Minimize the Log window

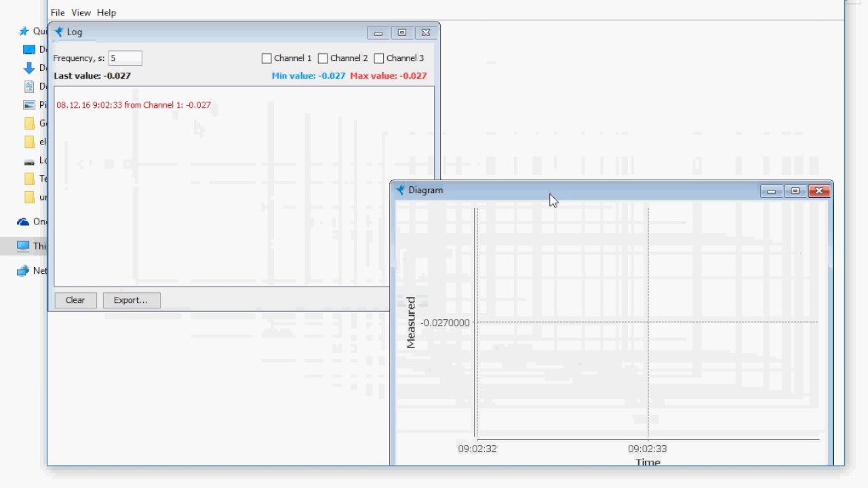[378, 33]
